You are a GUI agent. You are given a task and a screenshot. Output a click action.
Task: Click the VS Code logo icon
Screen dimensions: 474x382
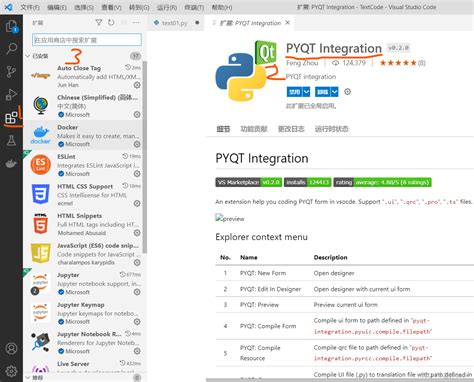click(x=8, y=7)
